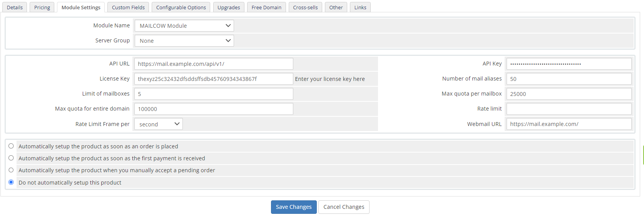
Task: Click the 'Rate Limit Frame per' label
Action: [102, 124]
